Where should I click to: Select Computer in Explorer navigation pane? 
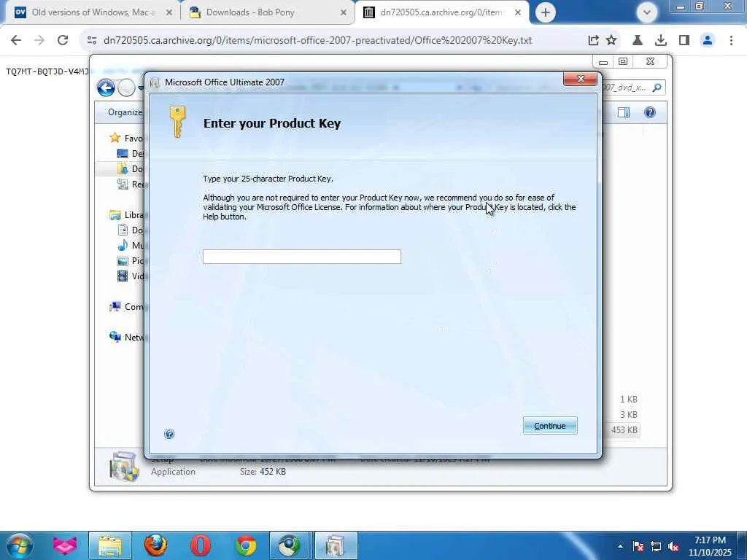(126, 307)
